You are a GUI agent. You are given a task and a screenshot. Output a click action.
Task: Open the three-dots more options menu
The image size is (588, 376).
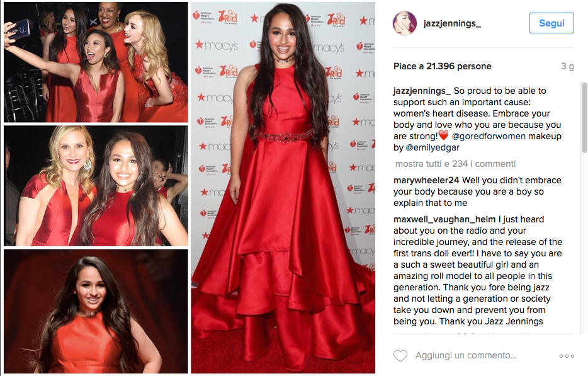(567, 356)
